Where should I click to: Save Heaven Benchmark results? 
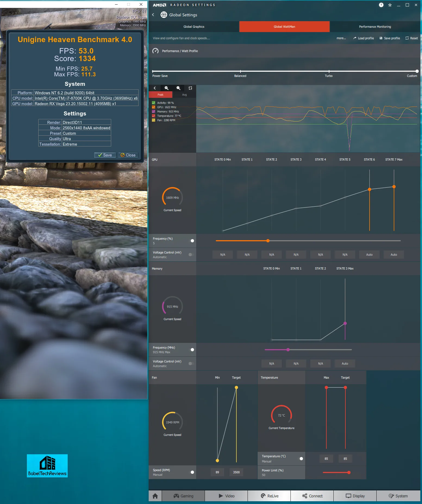click(105, 155)
